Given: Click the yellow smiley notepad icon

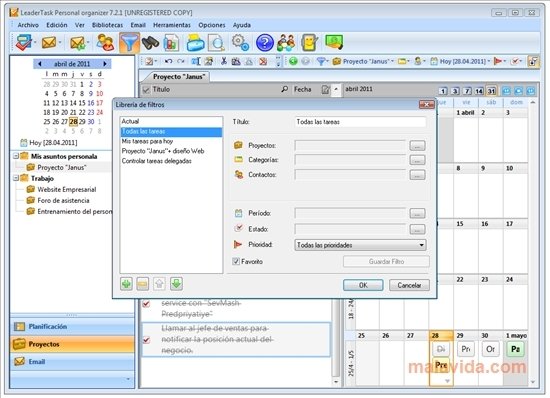Looking at the screenshot, I should coord(309,43).
